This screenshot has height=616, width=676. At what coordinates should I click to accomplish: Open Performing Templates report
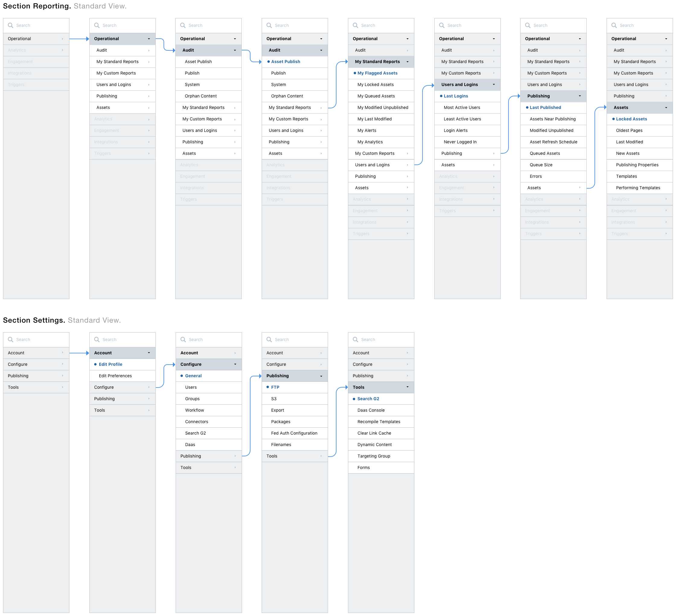click(x=638, y=188)
